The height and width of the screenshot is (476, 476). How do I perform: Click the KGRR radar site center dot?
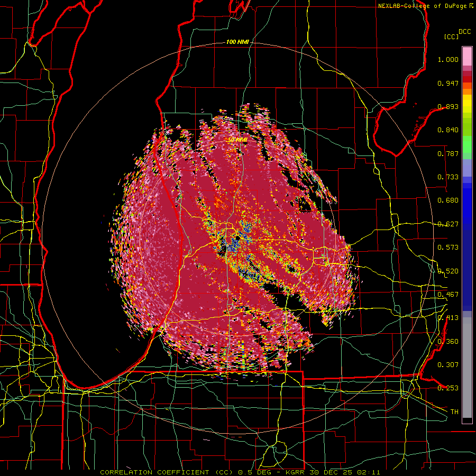tap(237, 238)
